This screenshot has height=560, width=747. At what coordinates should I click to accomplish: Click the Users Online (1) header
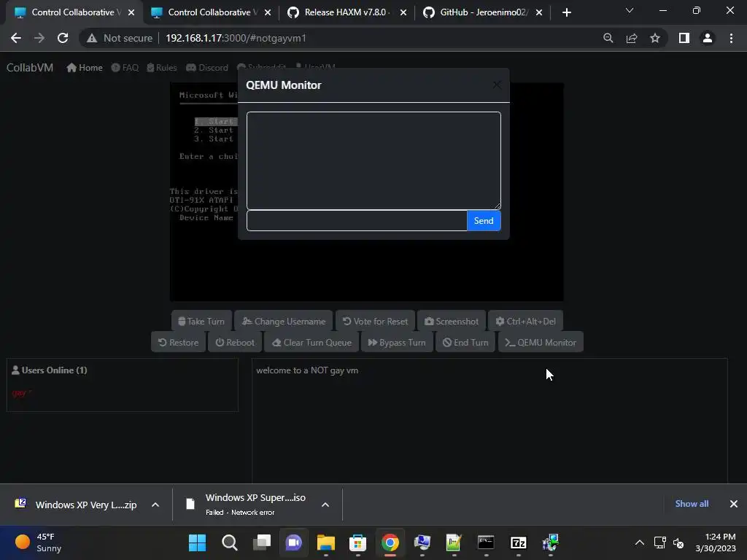49,370
